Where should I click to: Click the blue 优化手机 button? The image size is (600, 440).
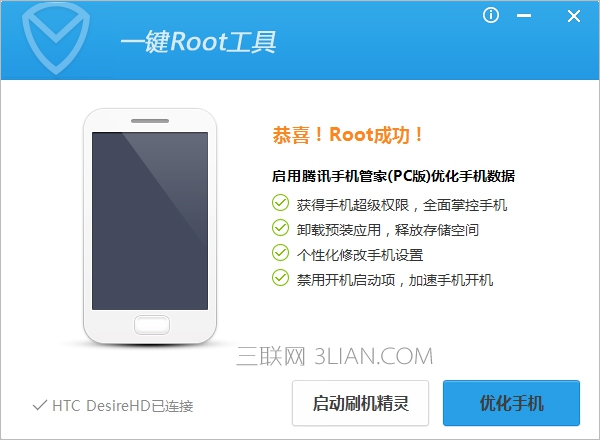(511, 403)
